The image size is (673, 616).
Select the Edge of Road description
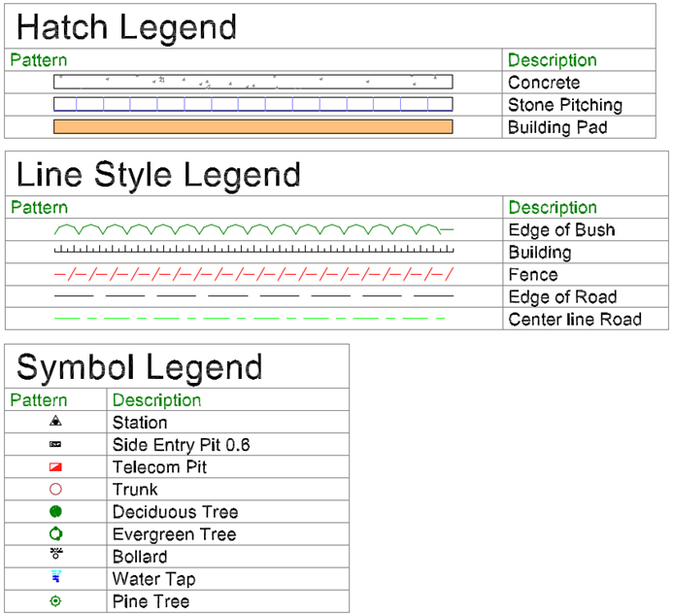(562, 297)
